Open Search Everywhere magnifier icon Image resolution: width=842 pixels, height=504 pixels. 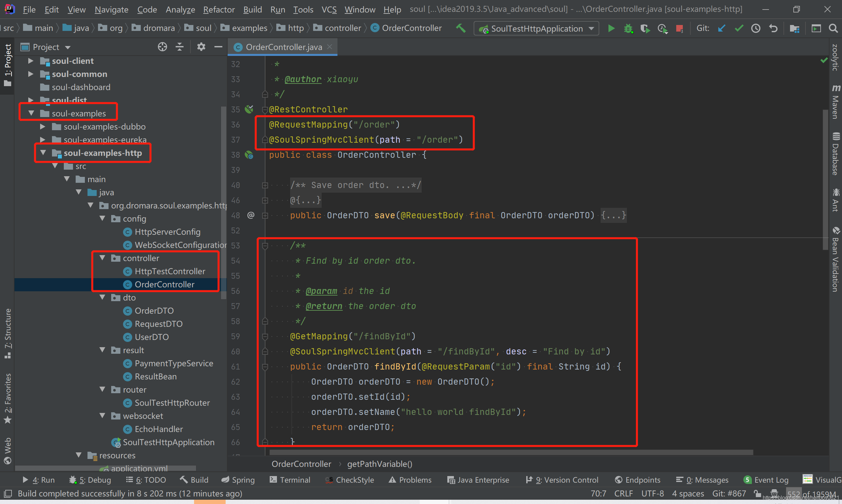tap(833, 29)
